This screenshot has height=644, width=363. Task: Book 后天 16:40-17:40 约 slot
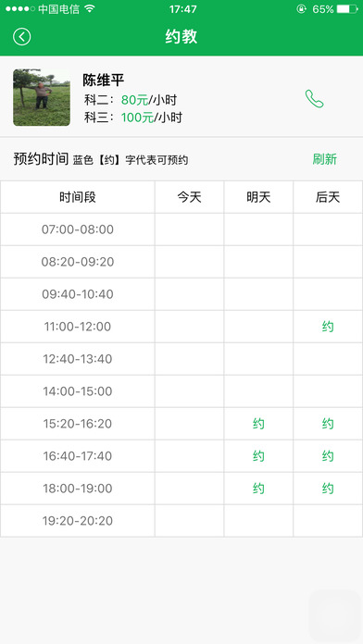tap(328, 456)
